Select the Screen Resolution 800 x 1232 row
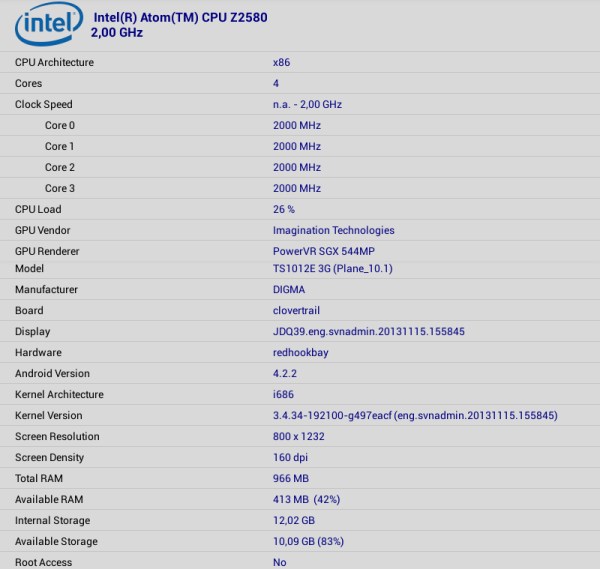Screen dimensions: 600x569 pyautogui.click(x=300, y=436)
